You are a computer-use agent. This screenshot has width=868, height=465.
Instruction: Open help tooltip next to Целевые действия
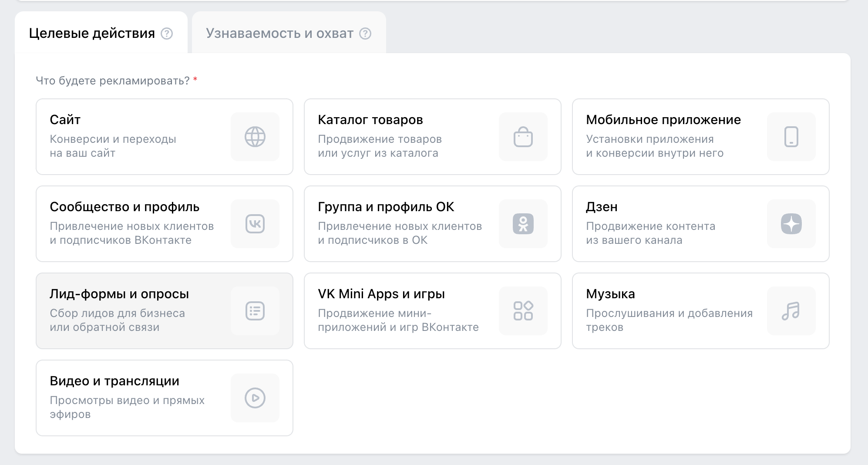point(167,34)
